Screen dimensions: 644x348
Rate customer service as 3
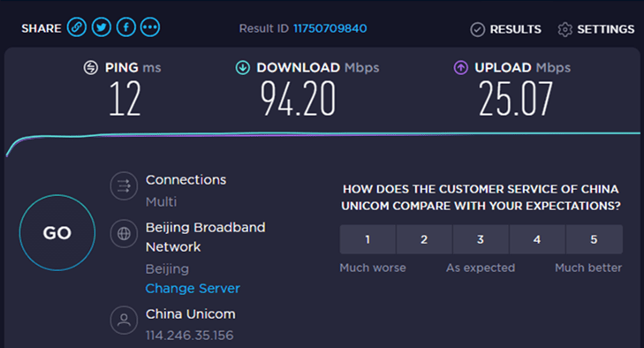pos(481,239)
